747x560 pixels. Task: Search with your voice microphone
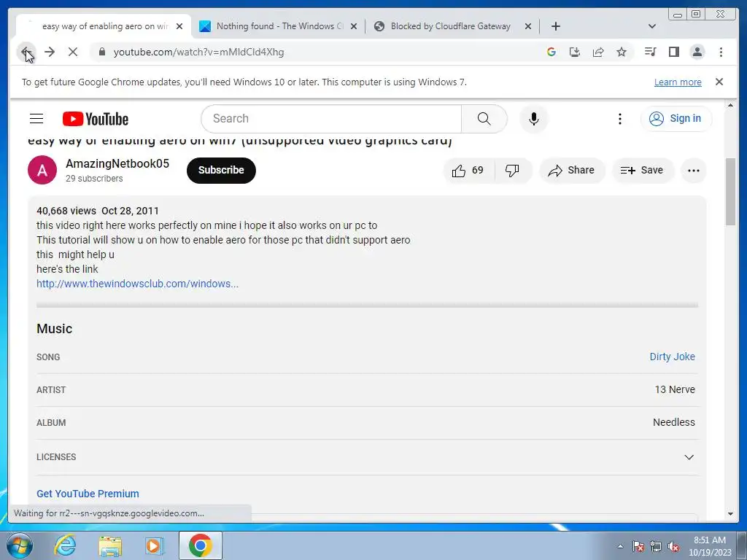pos(533,119)
